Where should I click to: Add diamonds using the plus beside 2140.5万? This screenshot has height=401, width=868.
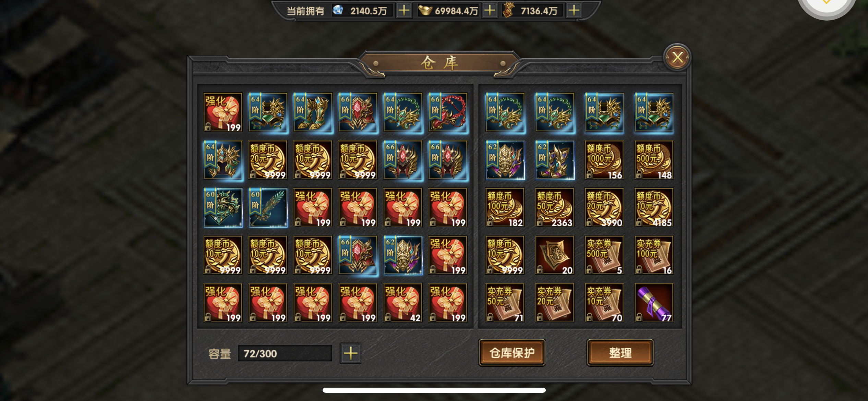(404, 10)
